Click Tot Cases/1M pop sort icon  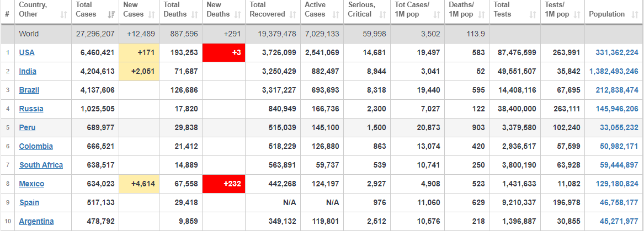(437, 14)
